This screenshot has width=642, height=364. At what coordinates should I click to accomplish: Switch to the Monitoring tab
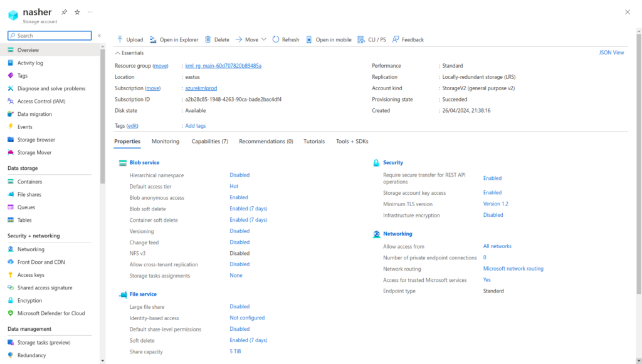click(166, 142)
